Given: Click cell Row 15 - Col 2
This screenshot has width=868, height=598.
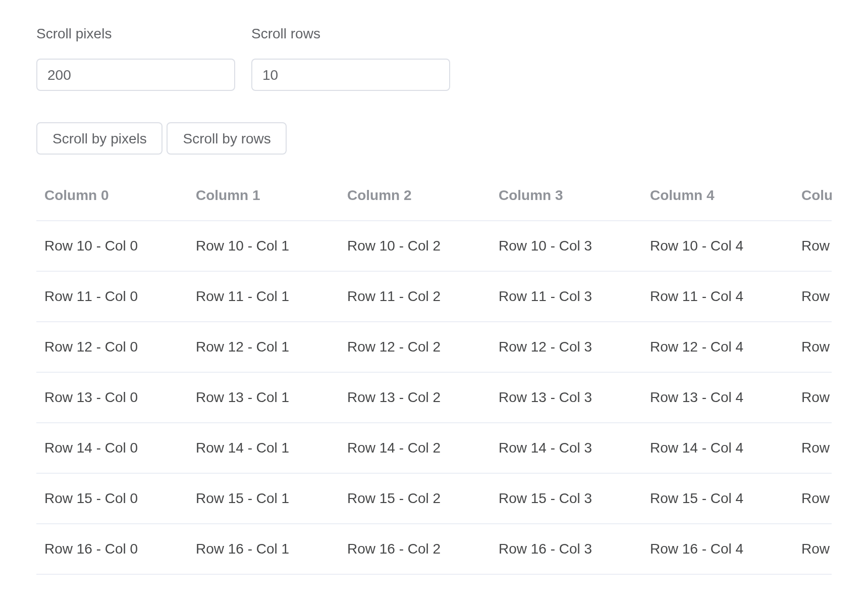Looking at the screenshot, I should pos(415,499).
